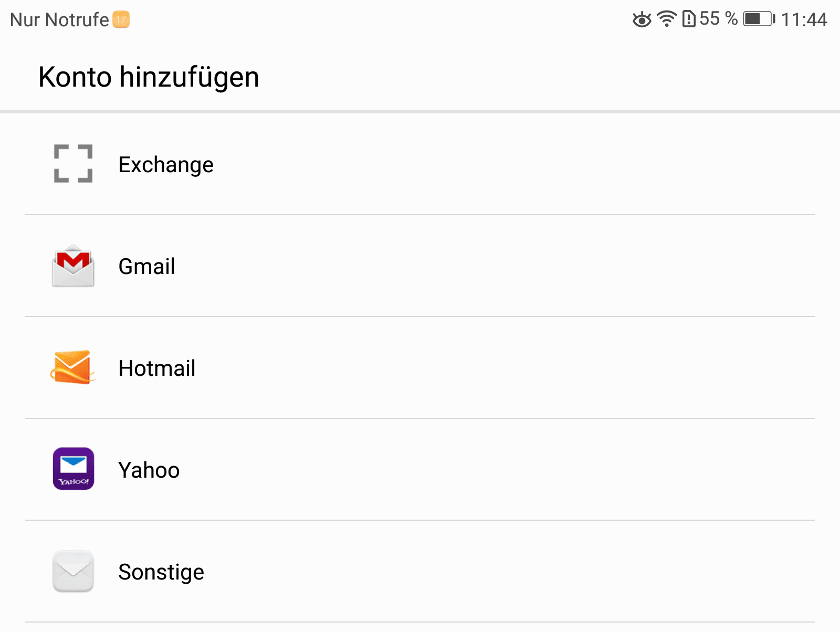Tap the eye comfort status icon
This screenshot has height=632, width=840.
coord(642,20)
